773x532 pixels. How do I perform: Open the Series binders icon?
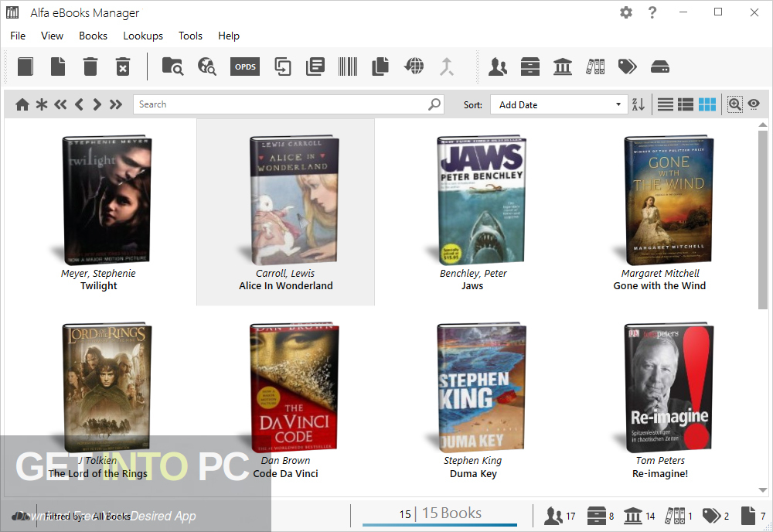pyautogui.click(x=595, y=66)
